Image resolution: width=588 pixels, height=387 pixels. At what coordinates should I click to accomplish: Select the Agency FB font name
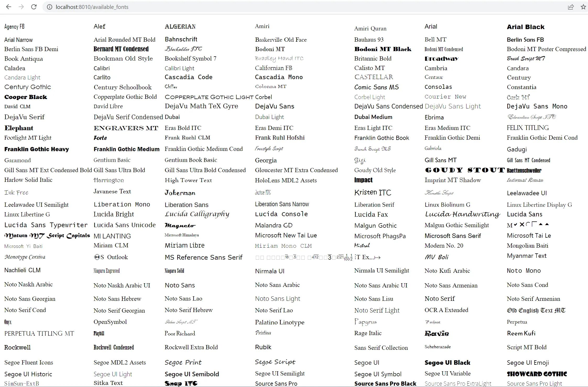pos(14,26)
